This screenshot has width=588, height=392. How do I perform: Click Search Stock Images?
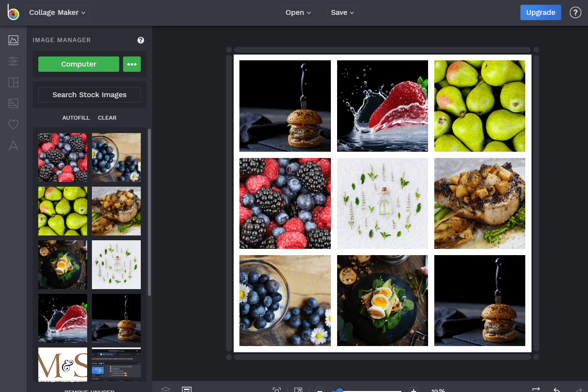pos(90,95)
